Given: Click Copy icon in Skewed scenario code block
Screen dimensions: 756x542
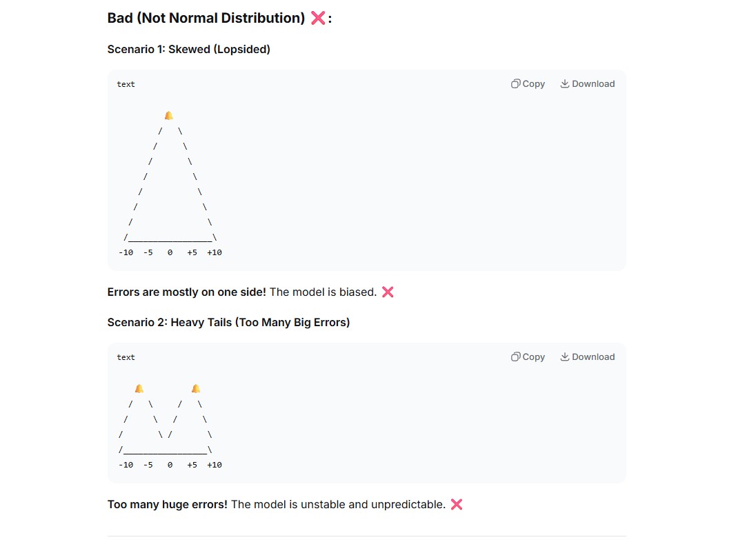Looking at the screenshot, I should coord(515,84).
